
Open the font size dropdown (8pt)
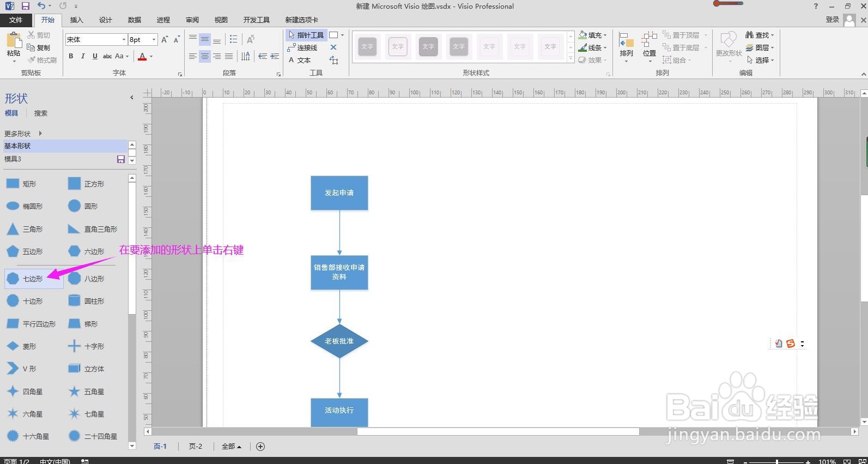click(x=154, y=39)
